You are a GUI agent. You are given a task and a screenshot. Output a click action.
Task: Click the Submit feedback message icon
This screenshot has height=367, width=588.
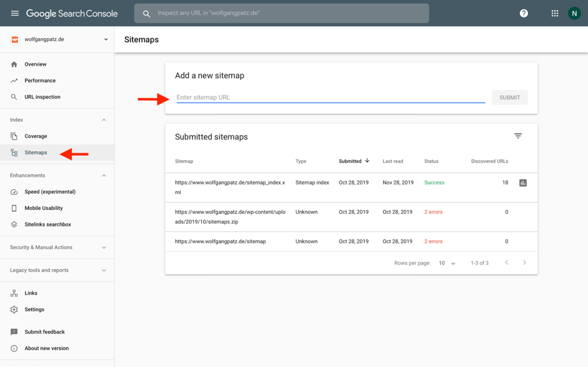(x=14, y=332)
